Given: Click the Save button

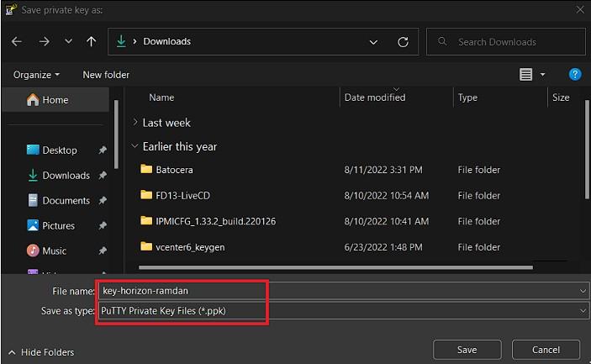Looking at the screenshot, I should (467, 350).
